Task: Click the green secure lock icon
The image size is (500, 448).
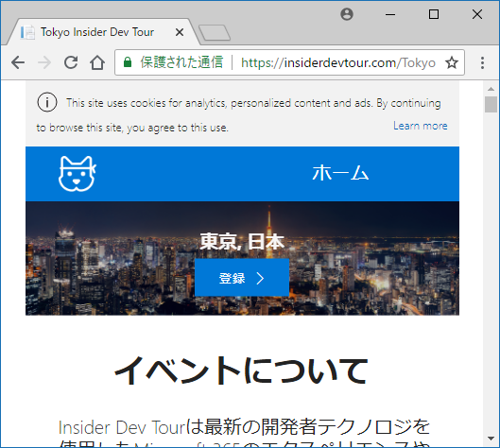Action: tap(128, 62)
